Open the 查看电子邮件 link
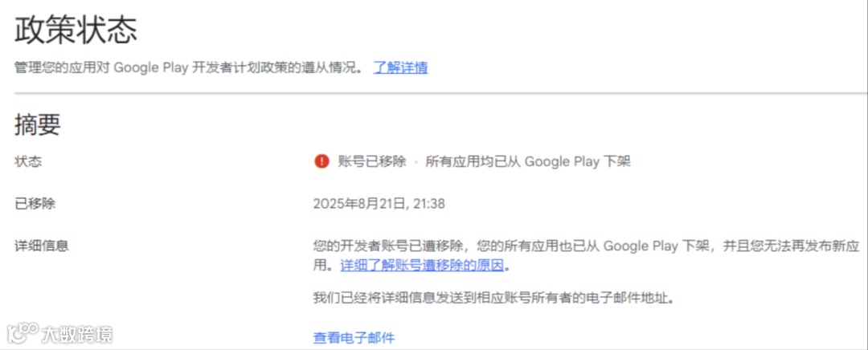This screenshot has width=868, height=350. coord(354,337)
